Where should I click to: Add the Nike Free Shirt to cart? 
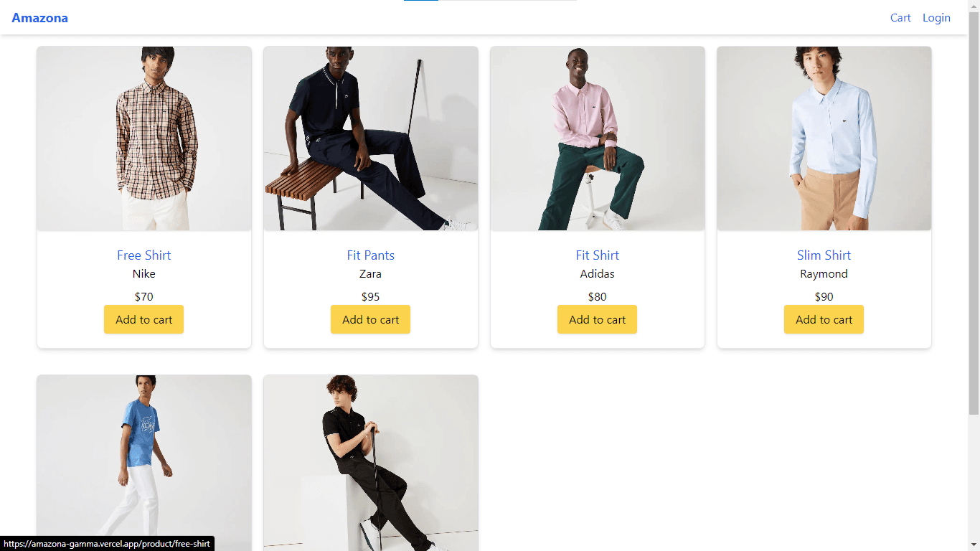[x=143, y=319]
